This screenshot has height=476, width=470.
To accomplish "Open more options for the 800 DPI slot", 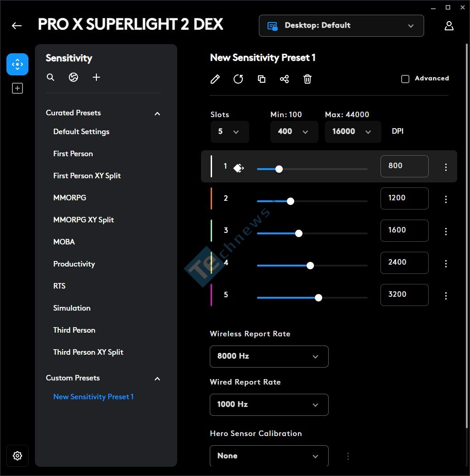I will [446, 167].
